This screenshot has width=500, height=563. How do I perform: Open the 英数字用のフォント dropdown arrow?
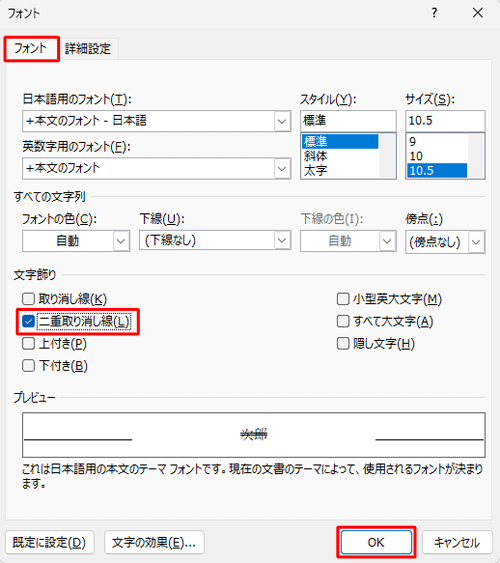click(x=282, y=168)
